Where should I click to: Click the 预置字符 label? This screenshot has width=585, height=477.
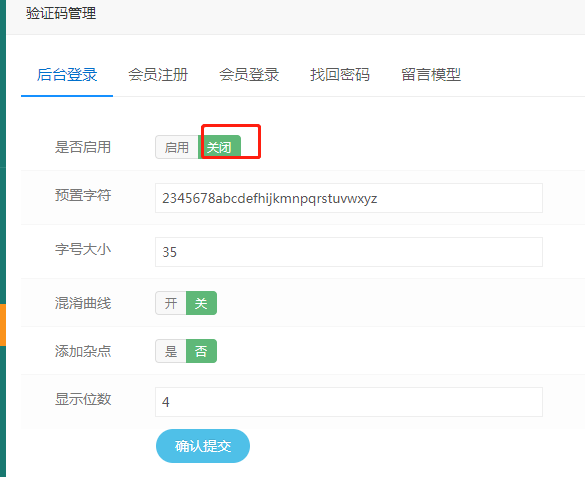[x=83, y=195]
